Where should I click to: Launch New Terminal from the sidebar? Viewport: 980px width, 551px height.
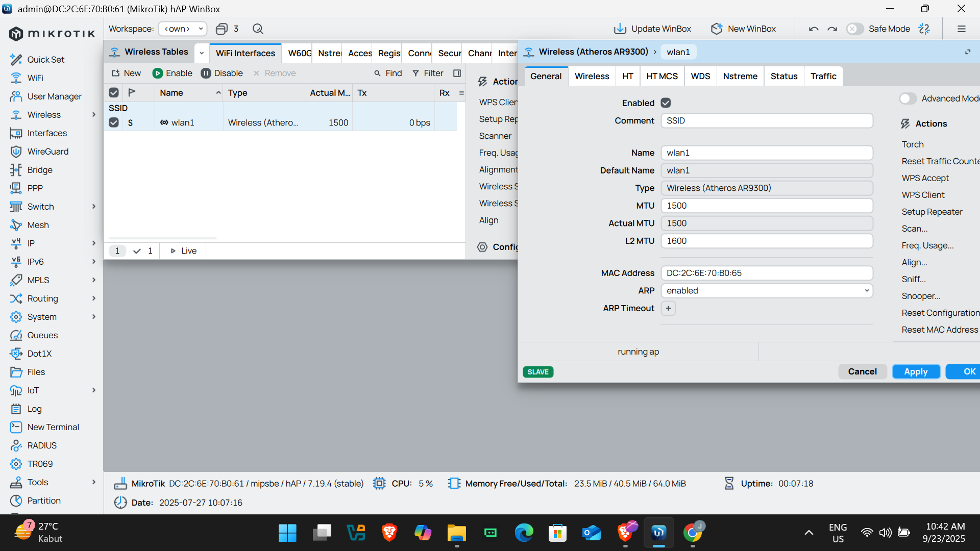[x=53, y=427]
